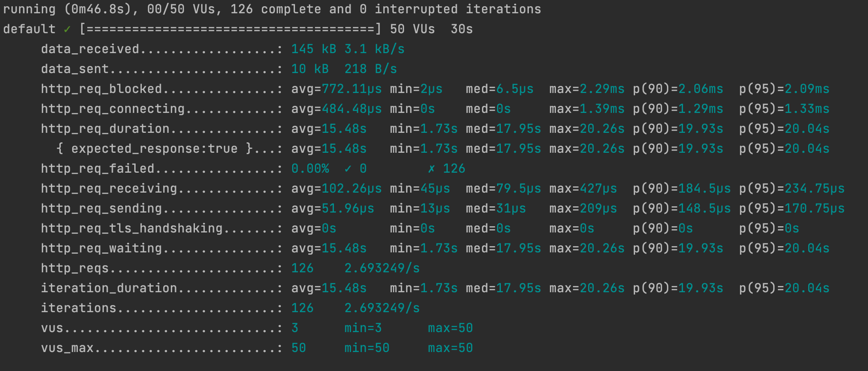Click the http_req_blocked metric name
868x371 pixels.
point(102,89)
